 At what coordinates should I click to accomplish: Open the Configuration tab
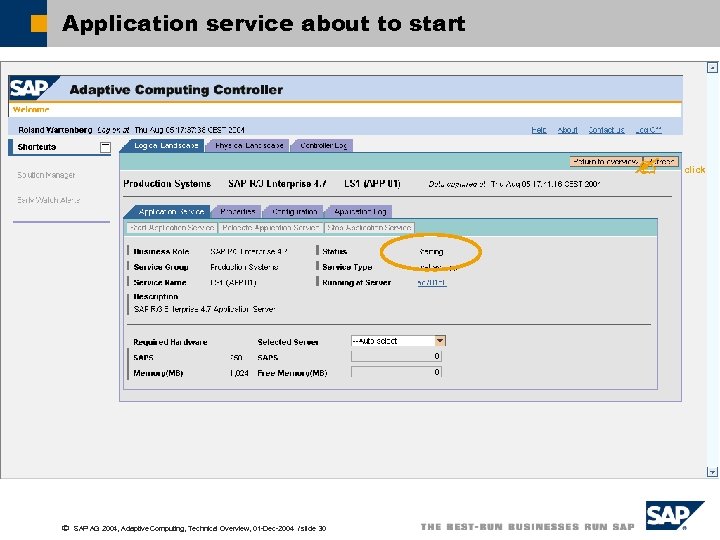point(294,212)
